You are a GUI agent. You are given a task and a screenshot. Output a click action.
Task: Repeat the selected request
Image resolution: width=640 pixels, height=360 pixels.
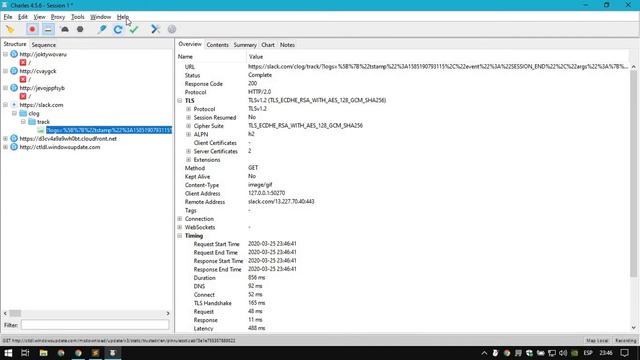118,29
